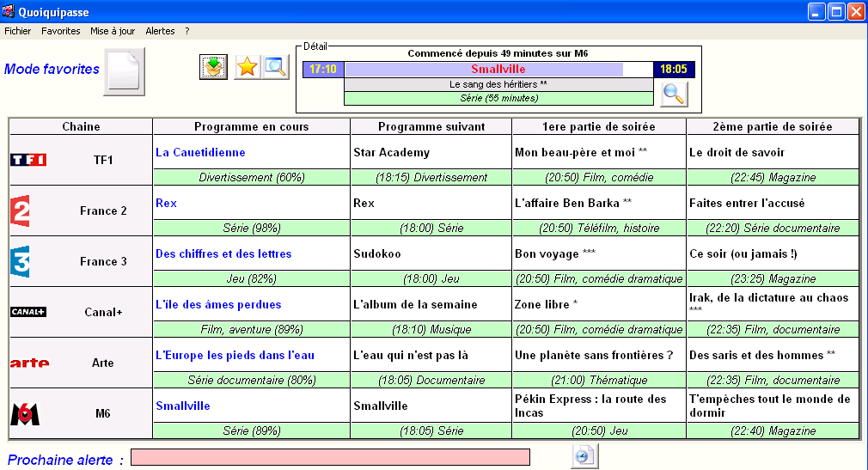
Task: Click the blank page mode button
Action: [124, 71]
